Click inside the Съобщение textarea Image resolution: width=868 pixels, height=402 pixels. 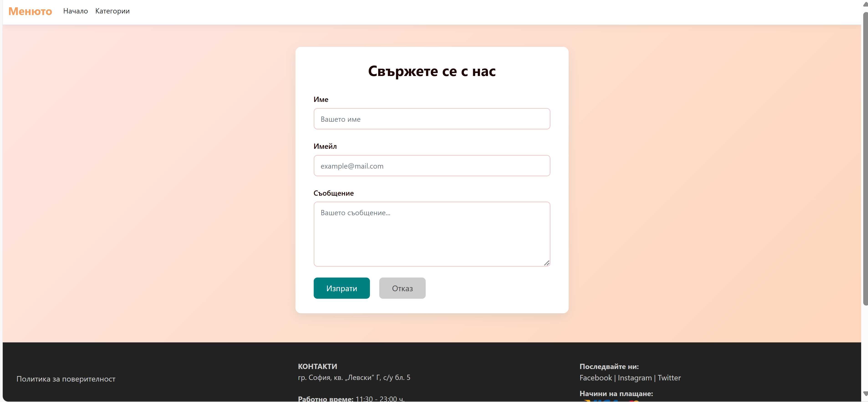[432, 234]
